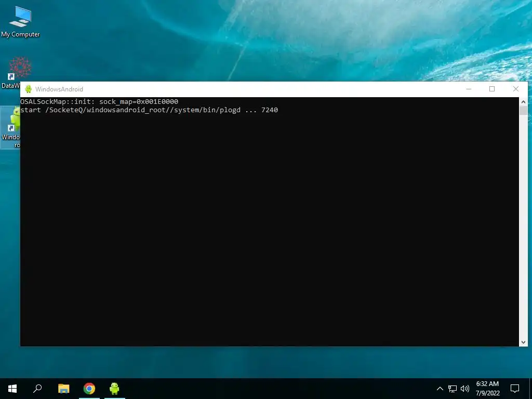Click the console scrollbar down arrow
Viewport: 532px width, 399px height.
point(523,342)
